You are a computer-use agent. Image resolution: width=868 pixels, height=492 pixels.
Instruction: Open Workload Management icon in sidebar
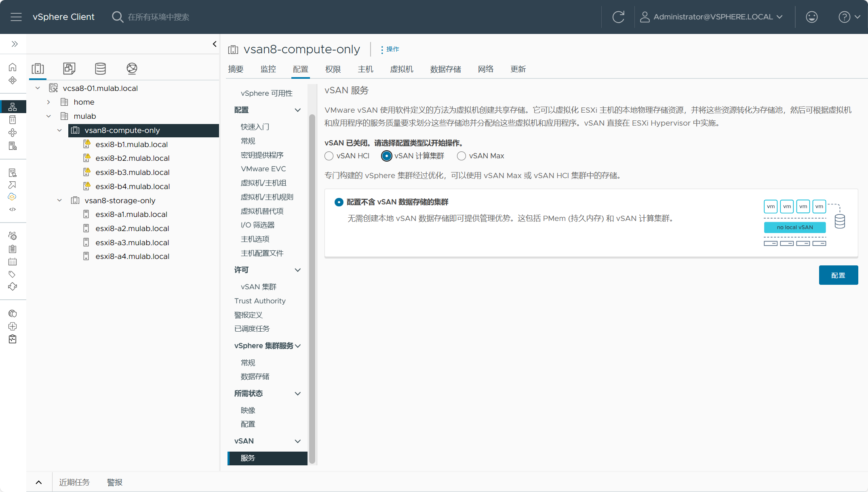point(13,132)
